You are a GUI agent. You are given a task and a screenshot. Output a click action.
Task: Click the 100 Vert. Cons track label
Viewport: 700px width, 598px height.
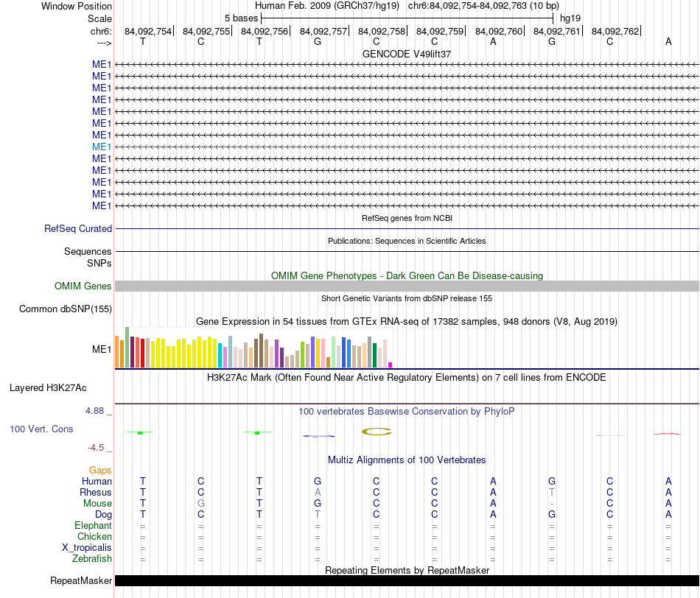click(x=41, y=429)
